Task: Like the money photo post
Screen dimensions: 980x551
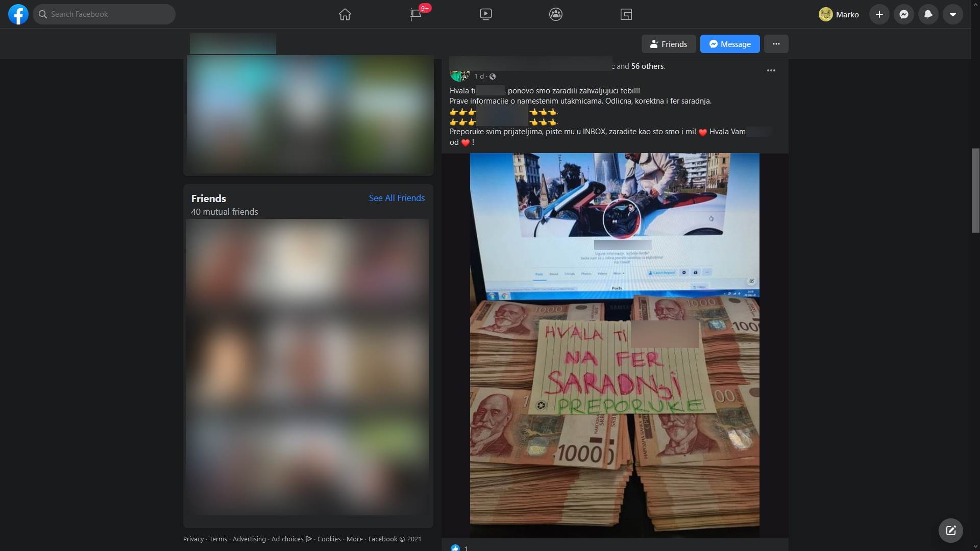Action: [454, 547]
